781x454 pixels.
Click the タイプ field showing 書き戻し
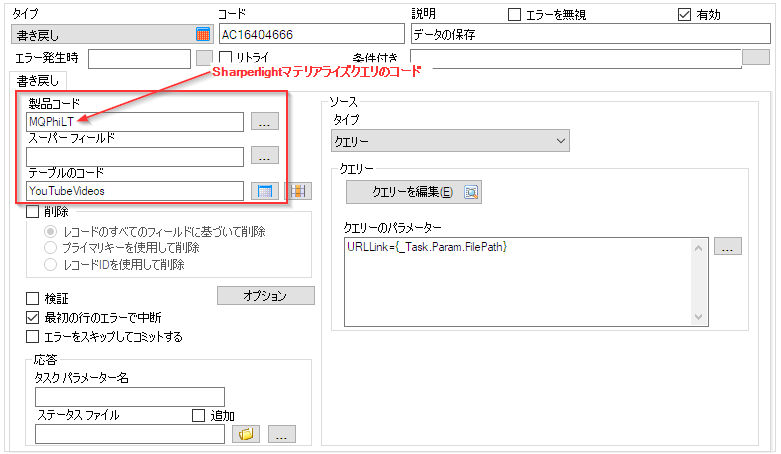coord(112,34)
